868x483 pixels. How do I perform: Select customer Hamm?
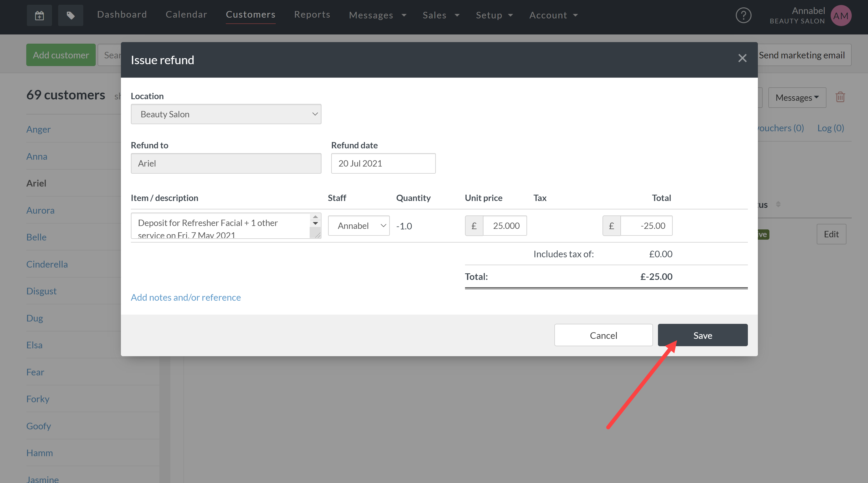39,453
